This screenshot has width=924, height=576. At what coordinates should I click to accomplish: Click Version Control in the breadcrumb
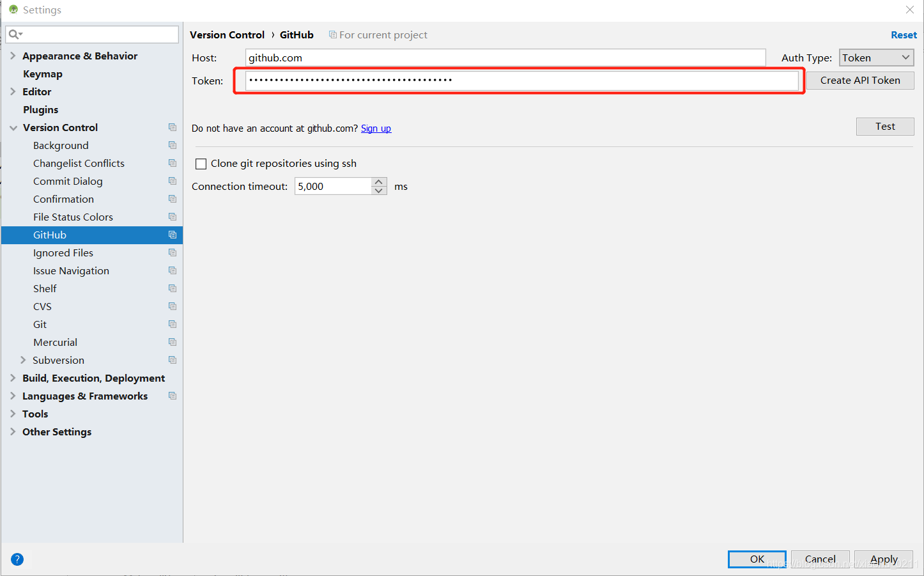coord(227,35)
